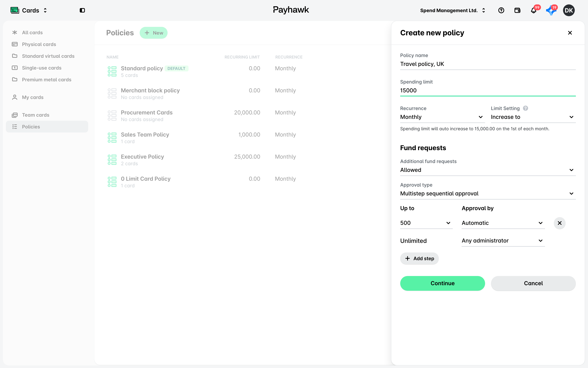Open the Any administrator dropdown

(x=503, y=241)
